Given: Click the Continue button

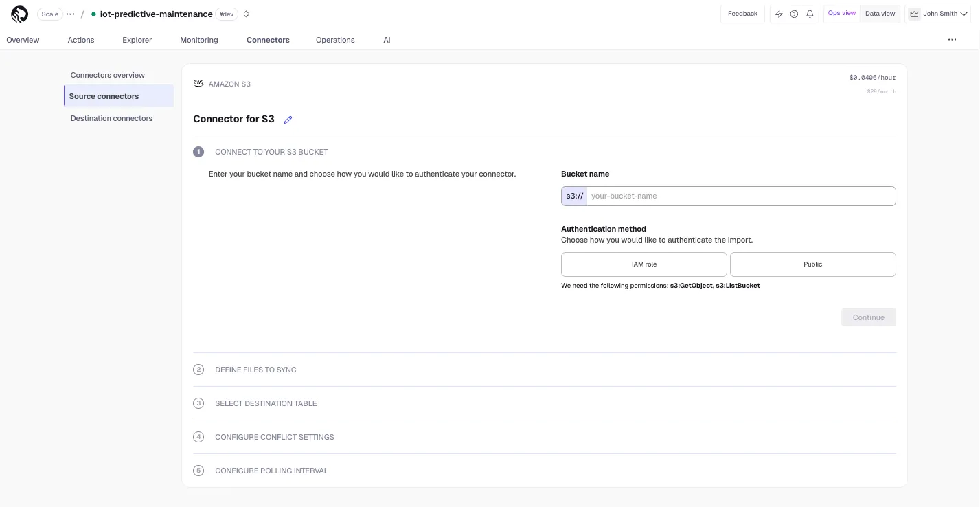Looking at the screenshot, I should (x=869, y=317).
